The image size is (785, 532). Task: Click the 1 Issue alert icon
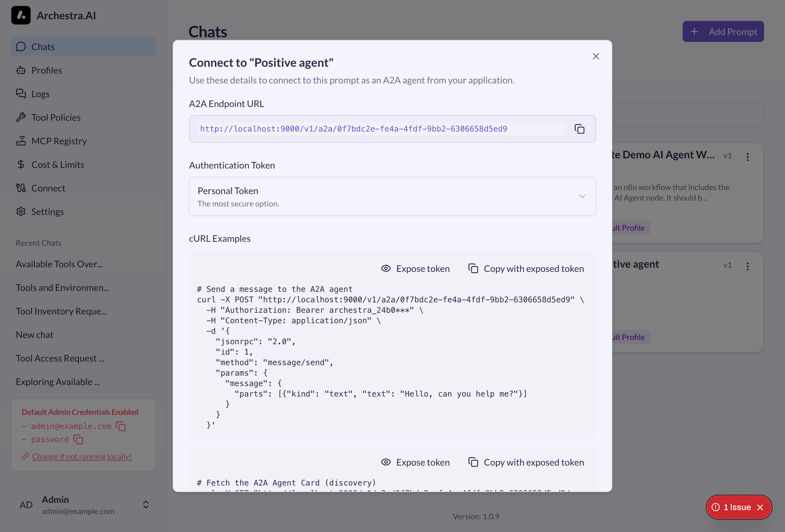715,507
